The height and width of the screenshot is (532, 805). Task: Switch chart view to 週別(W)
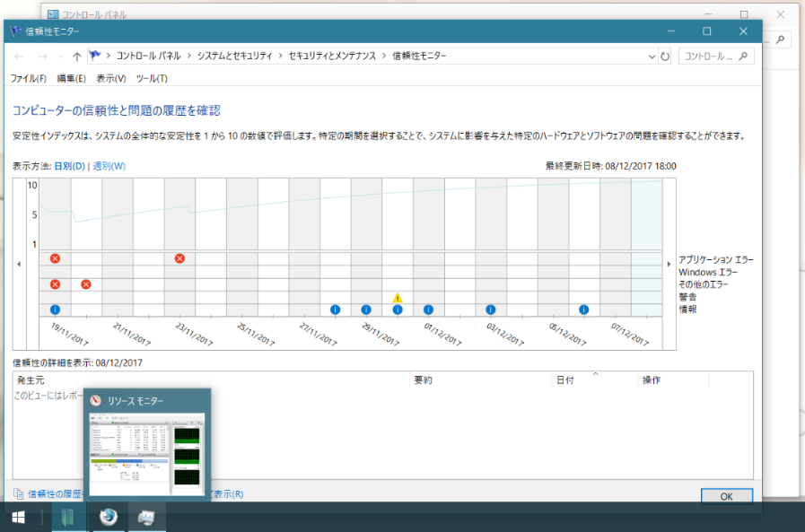coord(109,166)
